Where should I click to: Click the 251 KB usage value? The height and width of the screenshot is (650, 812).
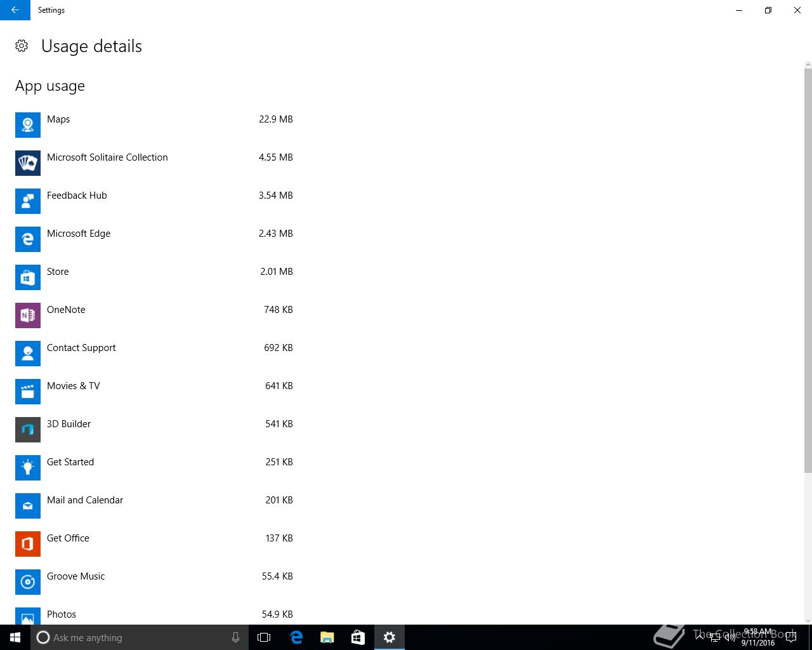[279, 462]
